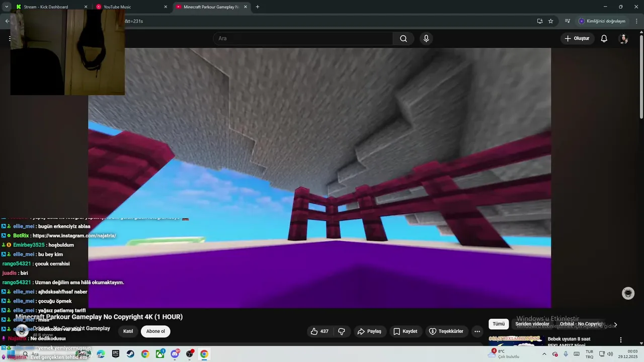Click the video title Minecraft Parkour Gameplay
The height and width of the screenshot is (362, 644).
point(99,317)
